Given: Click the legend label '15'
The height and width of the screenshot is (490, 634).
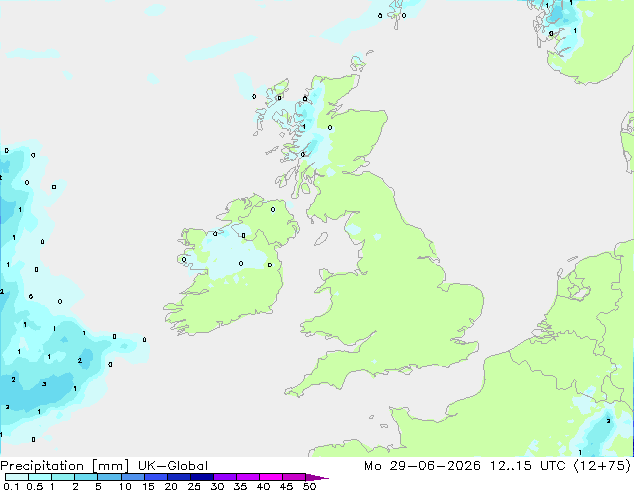Looking at the screenshot, I should [148, 486].
